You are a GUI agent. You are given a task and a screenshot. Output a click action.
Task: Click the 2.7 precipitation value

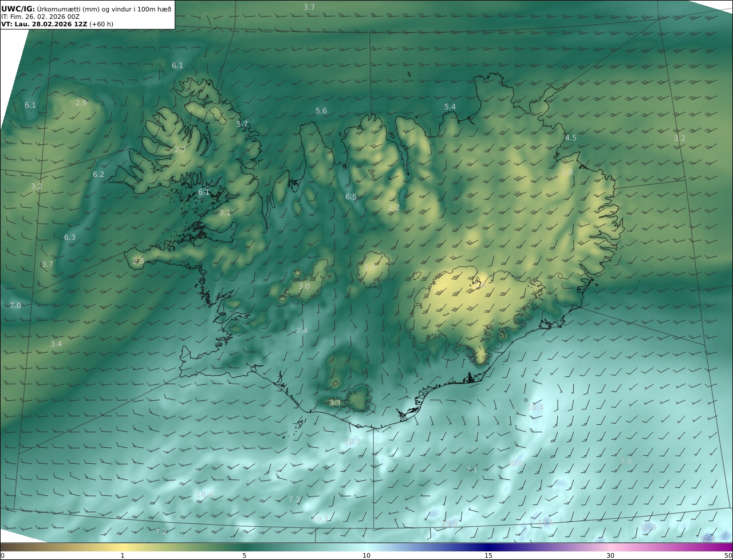(180, 150)
